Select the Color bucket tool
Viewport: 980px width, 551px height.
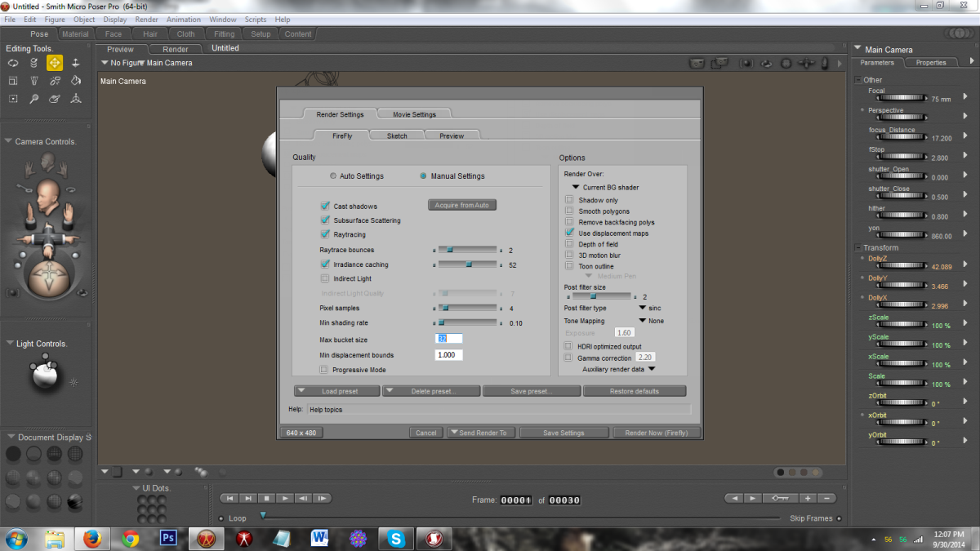76,81
